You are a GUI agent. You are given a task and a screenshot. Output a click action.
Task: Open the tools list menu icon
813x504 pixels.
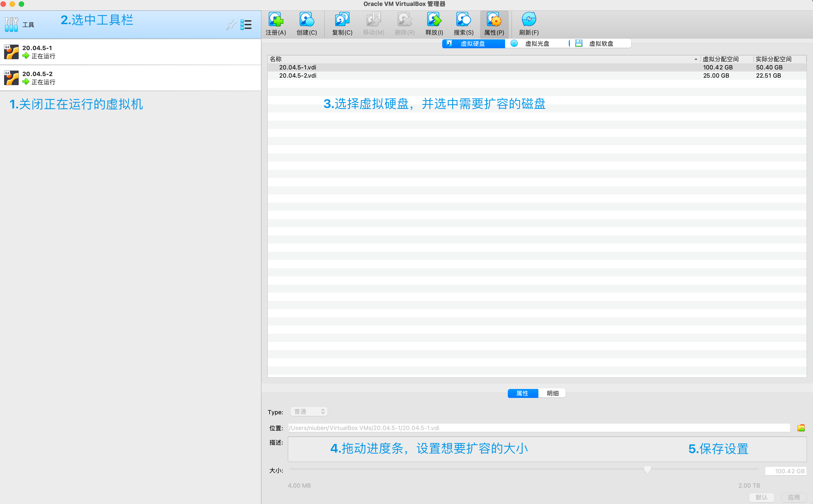point(246,25)
